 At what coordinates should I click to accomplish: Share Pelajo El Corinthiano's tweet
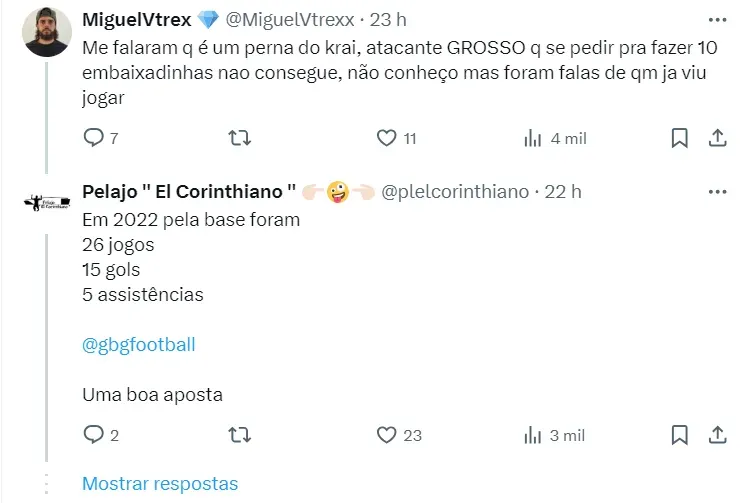(x=717, y=435)
